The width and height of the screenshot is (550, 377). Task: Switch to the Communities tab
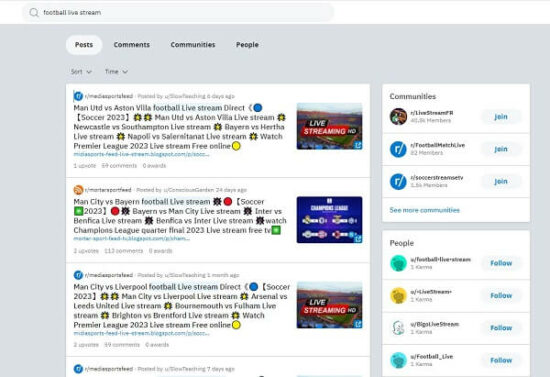(193, 45)
